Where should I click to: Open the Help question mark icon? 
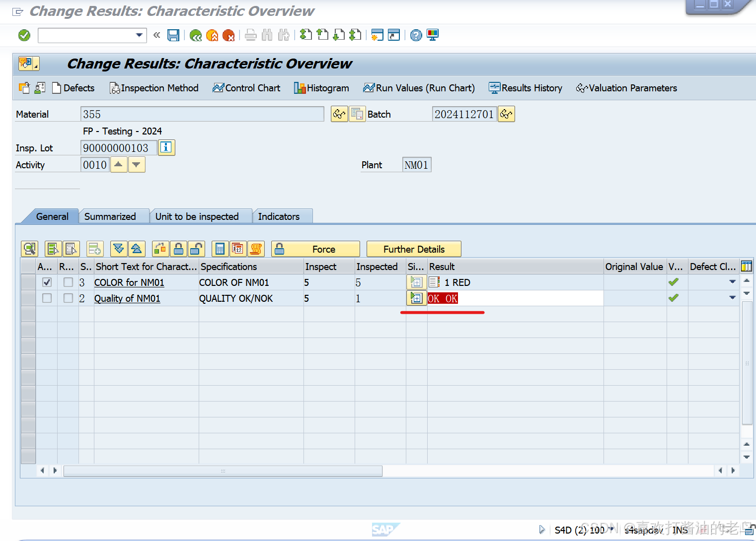(416, 35)
